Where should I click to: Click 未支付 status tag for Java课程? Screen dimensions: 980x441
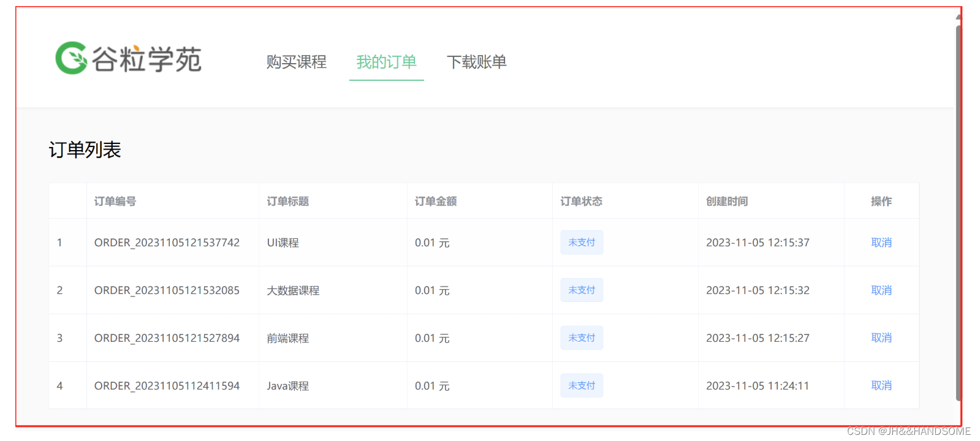(582, 386)
